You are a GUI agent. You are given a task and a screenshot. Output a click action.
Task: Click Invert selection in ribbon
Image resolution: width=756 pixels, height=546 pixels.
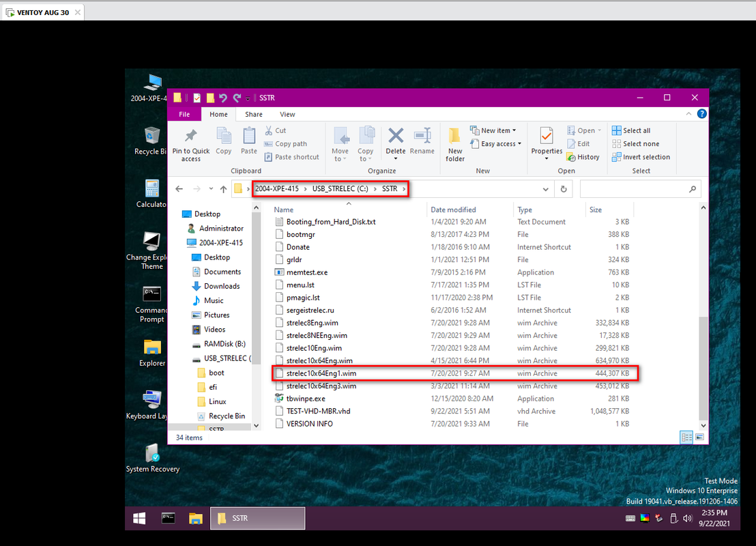pos(641,157)
